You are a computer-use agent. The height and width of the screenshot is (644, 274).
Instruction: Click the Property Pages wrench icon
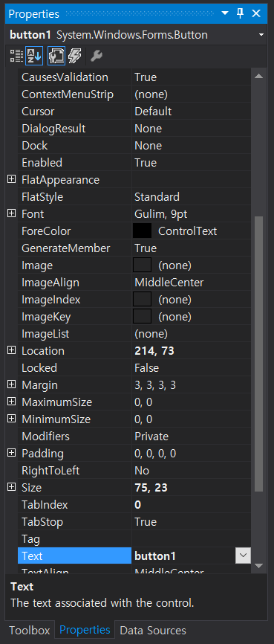pos(97,57)
